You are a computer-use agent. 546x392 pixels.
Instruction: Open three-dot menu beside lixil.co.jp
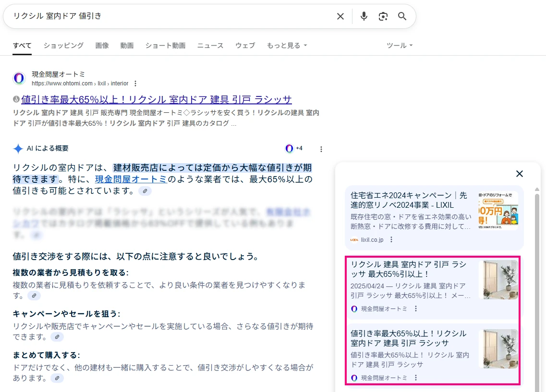[x=391, y=239]
